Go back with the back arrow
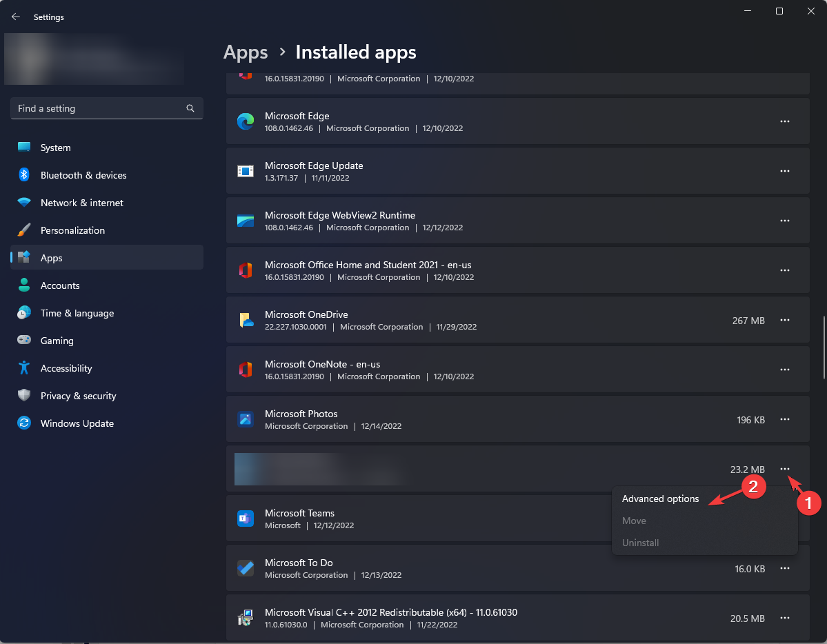The width and height of the screenshot is (827, 644). [x=16, y=17]
